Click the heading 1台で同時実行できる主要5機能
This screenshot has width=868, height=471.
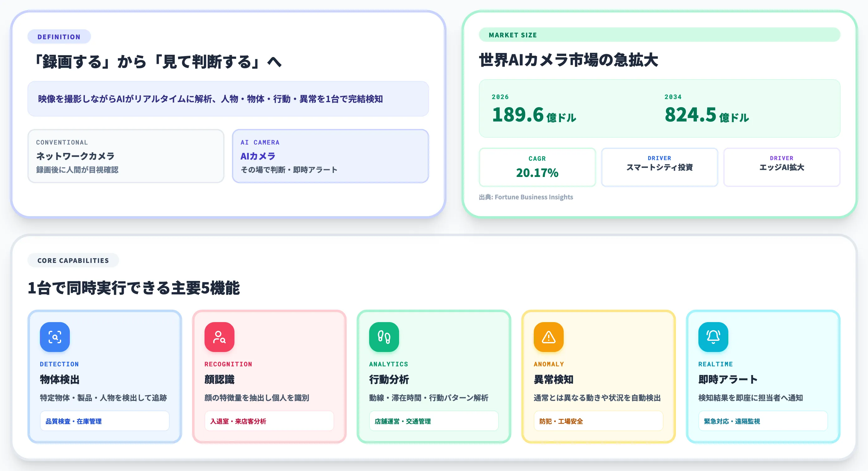click(x=134, y=288)
